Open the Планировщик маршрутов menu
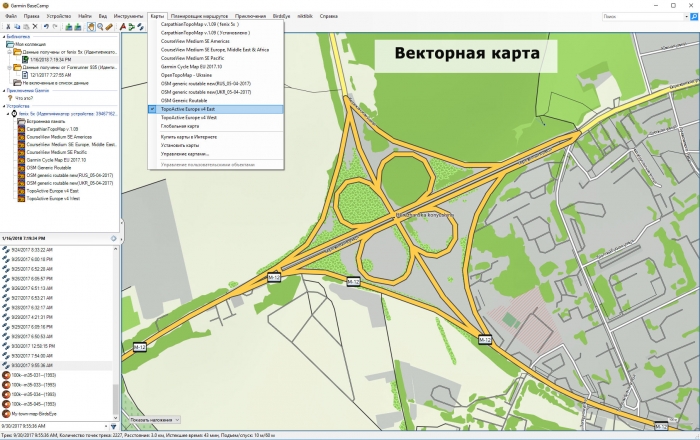 point(200,16)
